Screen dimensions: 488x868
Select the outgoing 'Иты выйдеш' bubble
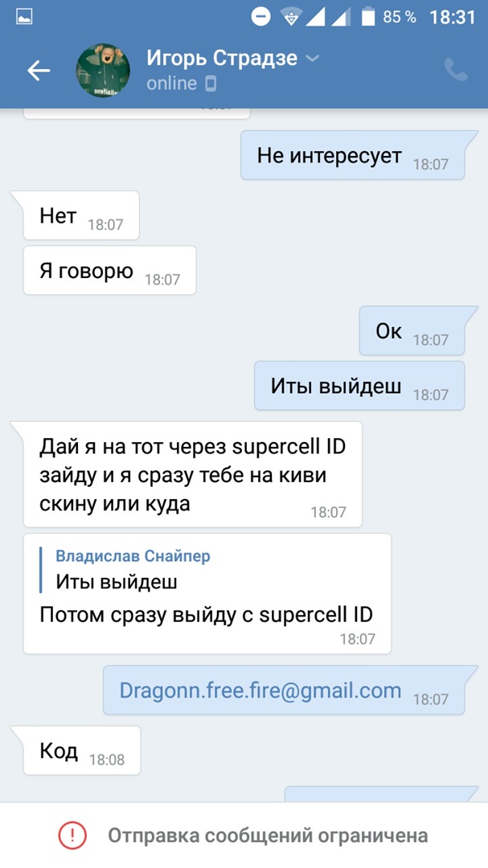(359, 386)
